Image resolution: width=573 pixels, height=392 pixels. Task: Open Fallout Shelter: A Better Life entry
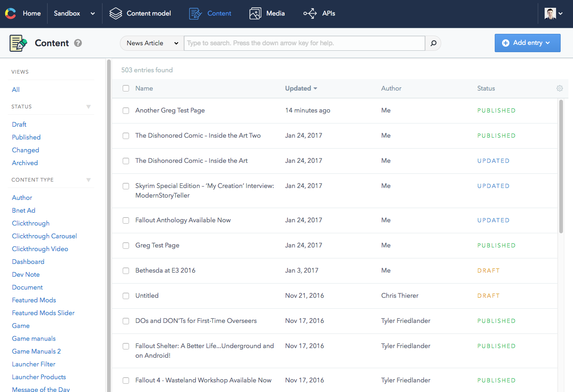pyautogui.click(x=205, y=351)
